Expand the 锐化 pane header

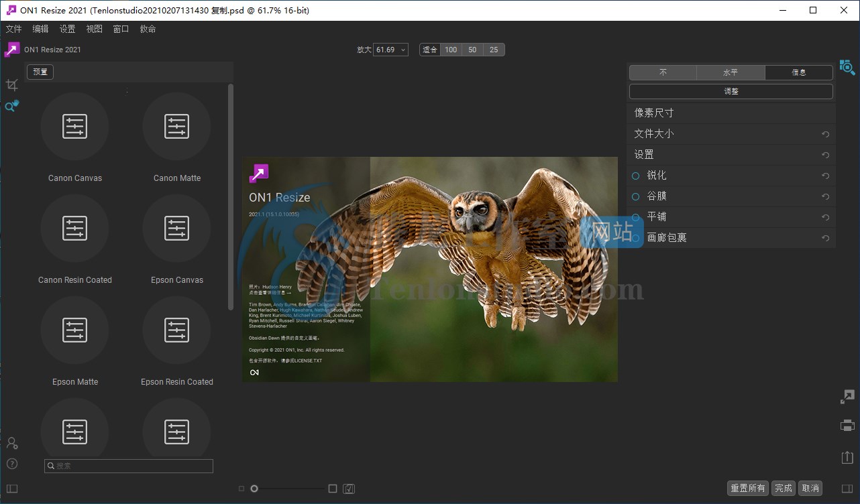coord(732,175)
